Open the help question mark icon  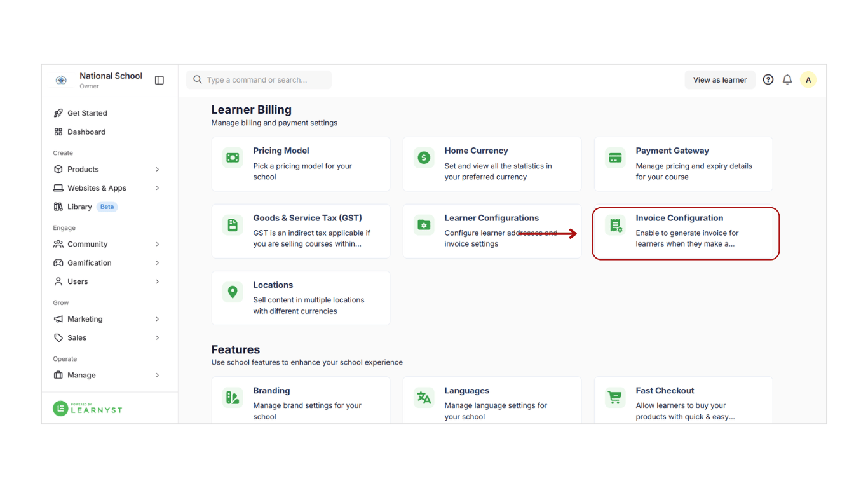point(768,79)
